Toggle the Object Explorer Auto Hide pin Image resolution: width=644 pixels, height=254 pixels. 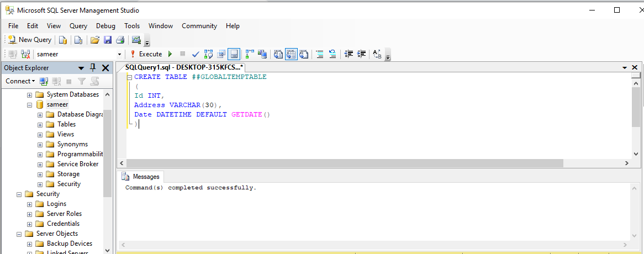(x=93, y=68)
